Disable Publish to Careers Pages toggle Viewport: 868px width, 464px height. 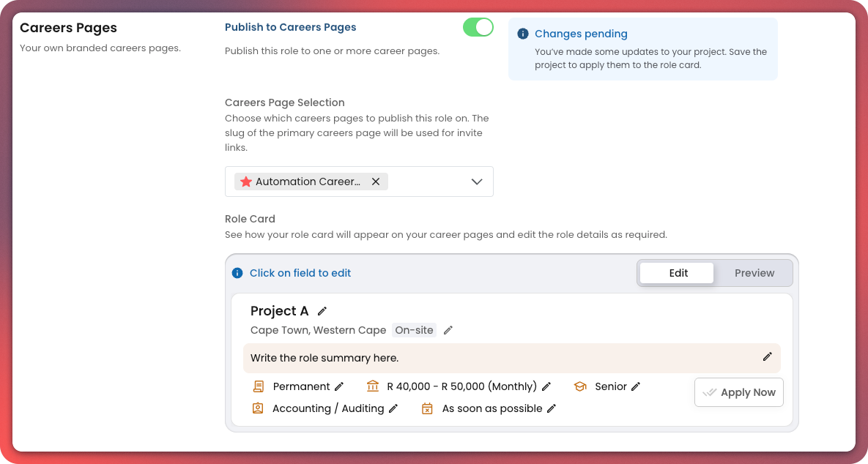tap(478, 28)
